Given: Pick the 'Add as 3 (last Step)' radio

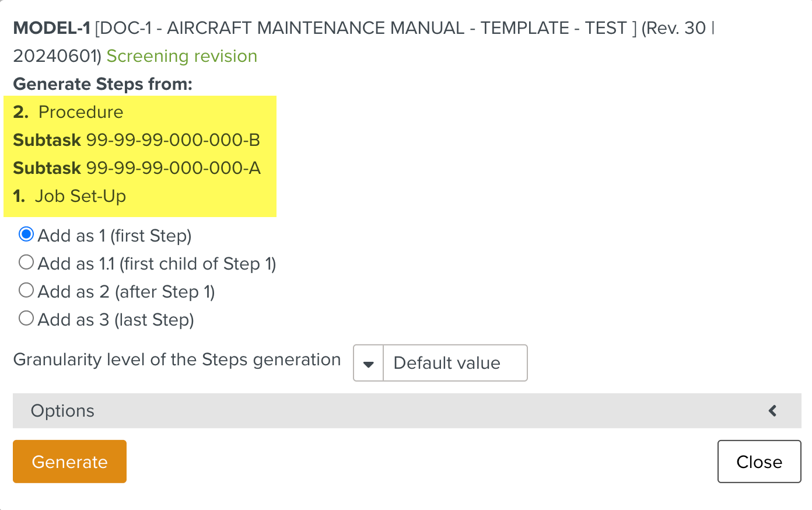Looking at the screenshot, I should [26, 319].
